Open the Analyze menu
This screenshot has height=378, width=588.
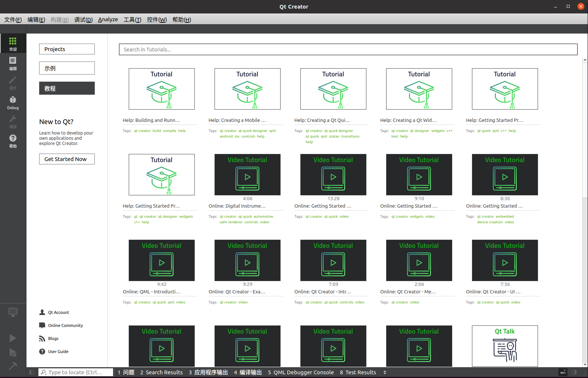pos(108,19)
